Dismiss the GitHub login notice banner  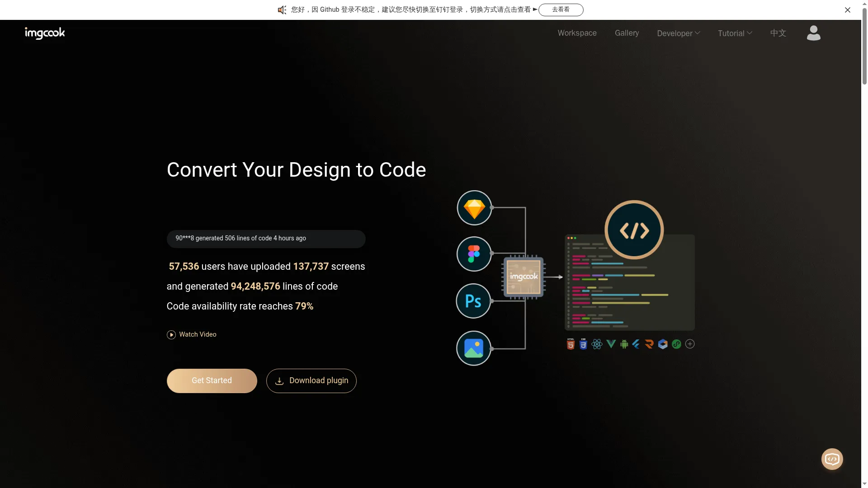[848, 10]
